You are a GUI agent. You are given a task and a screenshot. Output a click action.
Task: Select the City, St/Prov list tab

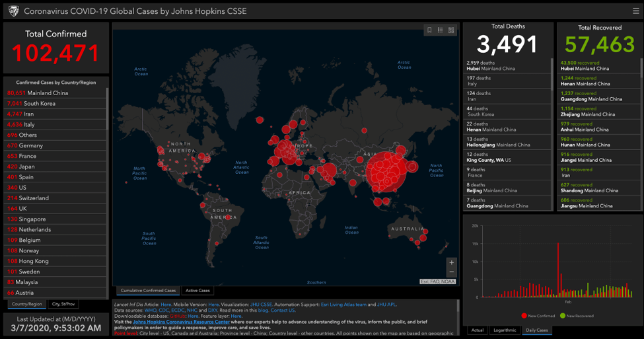(63, 304)
